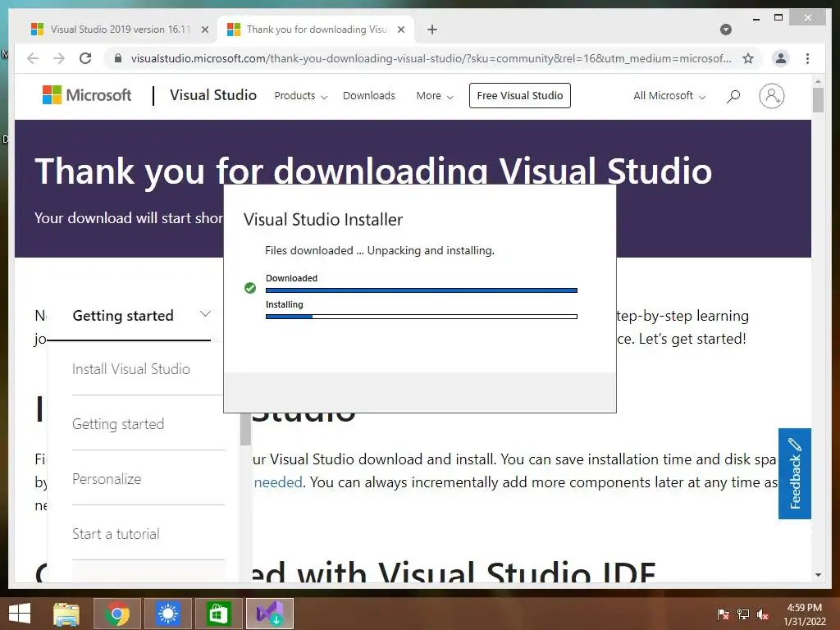View site info via padlock icon

coord(118,58)
